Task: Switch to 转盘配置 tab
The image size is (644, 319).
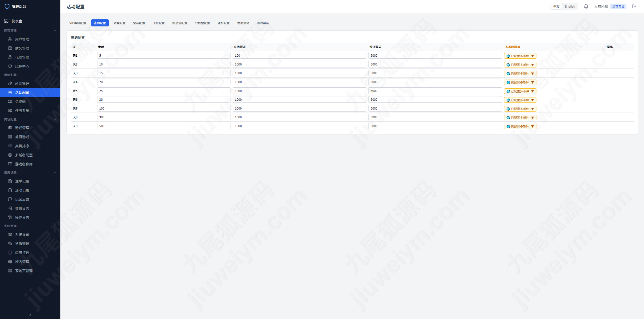Action: (x=119, y=23)
